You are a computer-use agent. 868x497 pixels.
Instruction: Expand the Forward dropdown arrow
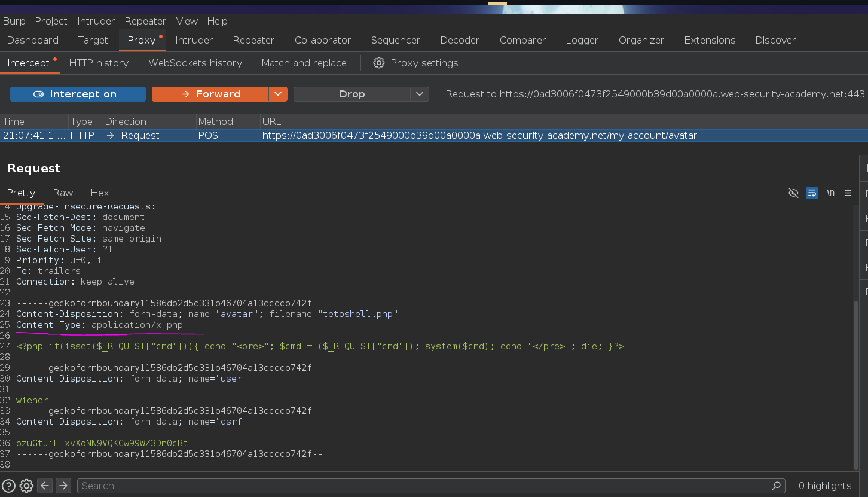click(x=278, y=94)
